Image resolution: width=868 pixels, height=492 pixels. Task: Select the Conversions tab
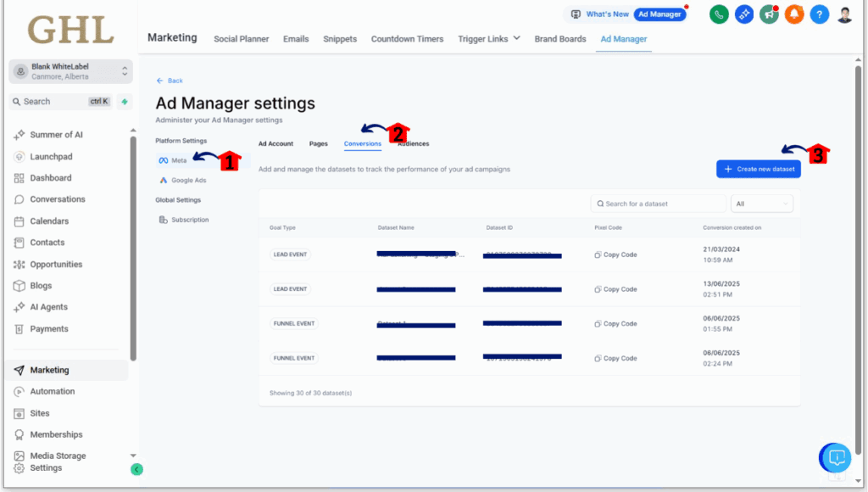pyautogui.click(x=363, y=144)
